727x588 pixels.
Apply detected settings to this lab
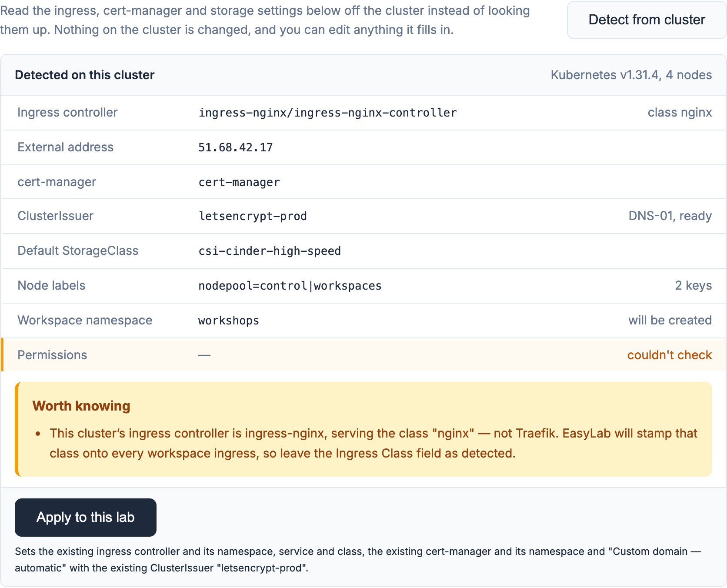tap(86, 517)
